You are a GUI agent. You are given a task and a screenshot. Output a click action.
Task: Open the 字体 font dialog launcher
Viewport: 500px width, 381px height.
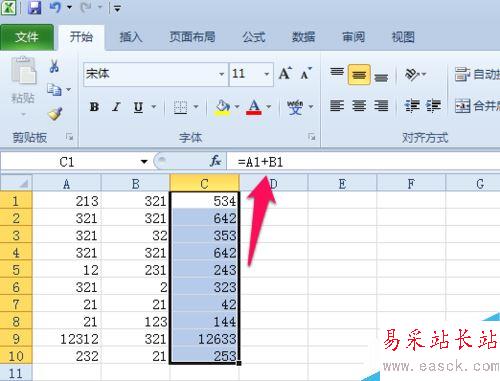(311, 136)
